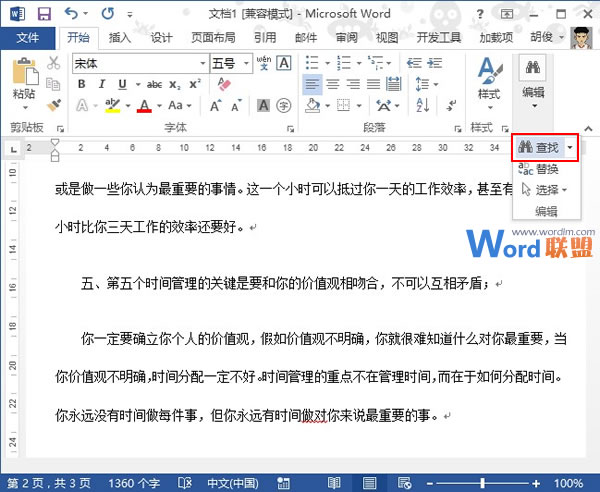
Task: Switch to Read Mode view
Action: point(334,483)
